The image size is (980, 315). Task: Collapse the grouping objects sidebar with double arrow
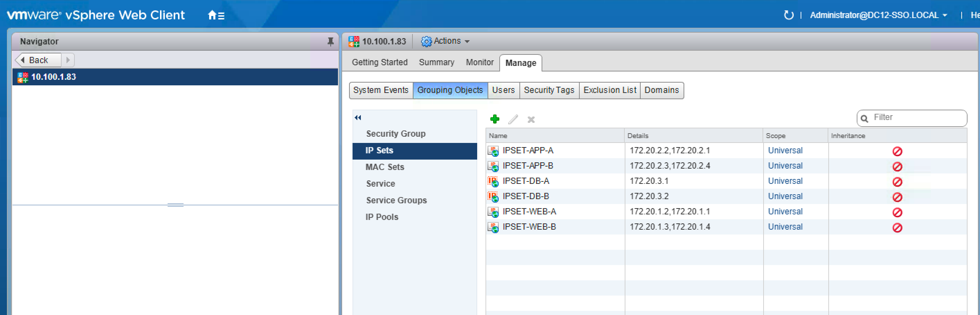(x=358, y=118)
